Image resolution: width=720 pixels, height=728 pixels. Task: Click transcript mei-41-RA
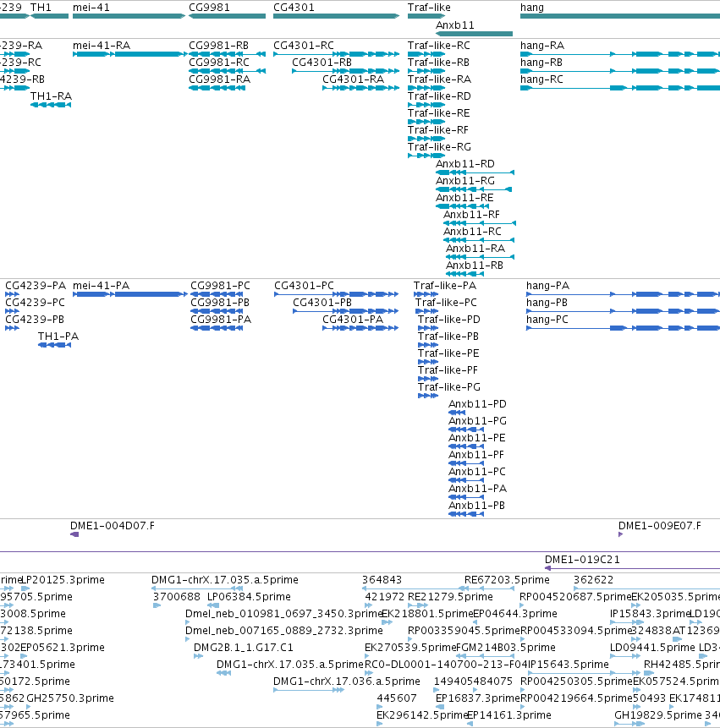pyautogui.click(x=129, y=54)
